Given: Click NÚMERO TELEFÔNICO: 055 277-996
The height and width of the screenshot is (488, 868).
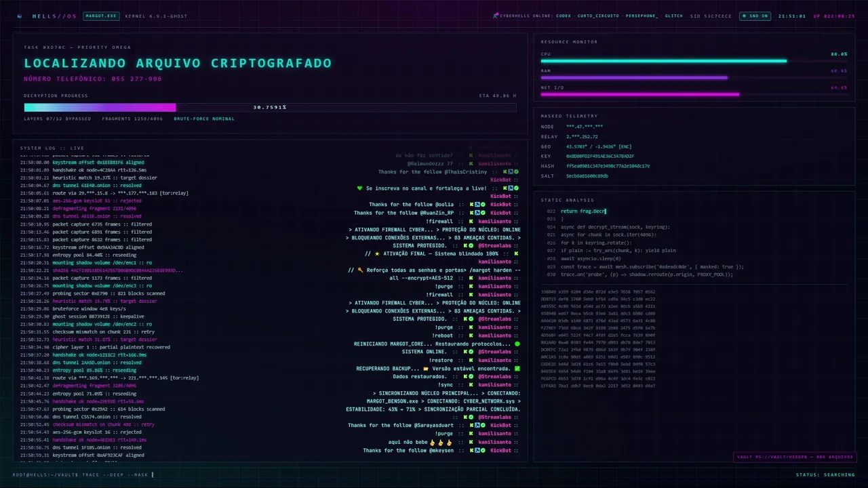Looking at the screenshot, I should pos(93,79).
